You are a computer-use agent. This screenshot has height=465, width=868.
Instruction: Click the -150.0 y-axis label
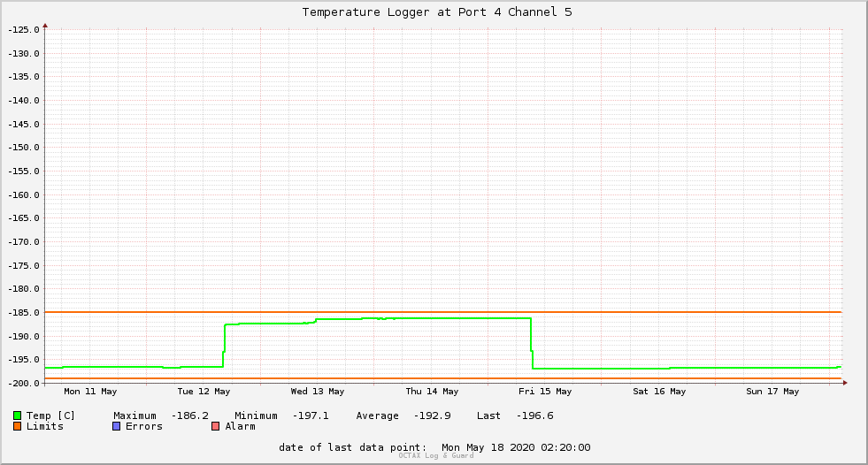tap(24, 148)
